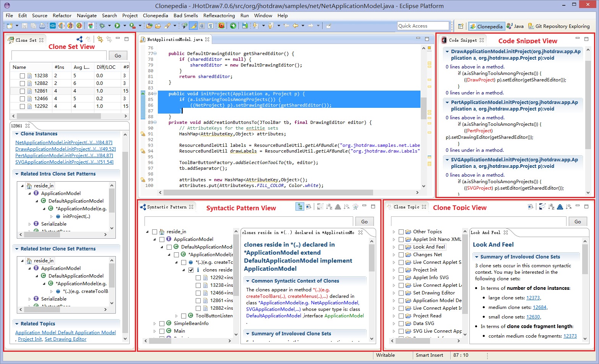Click the Open Perspective icon

461,26
